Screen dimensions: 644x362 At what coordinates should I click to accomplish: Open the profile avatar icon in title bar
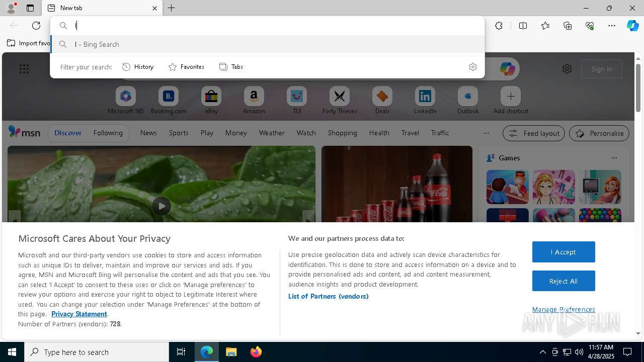click(x=11, y=8)
